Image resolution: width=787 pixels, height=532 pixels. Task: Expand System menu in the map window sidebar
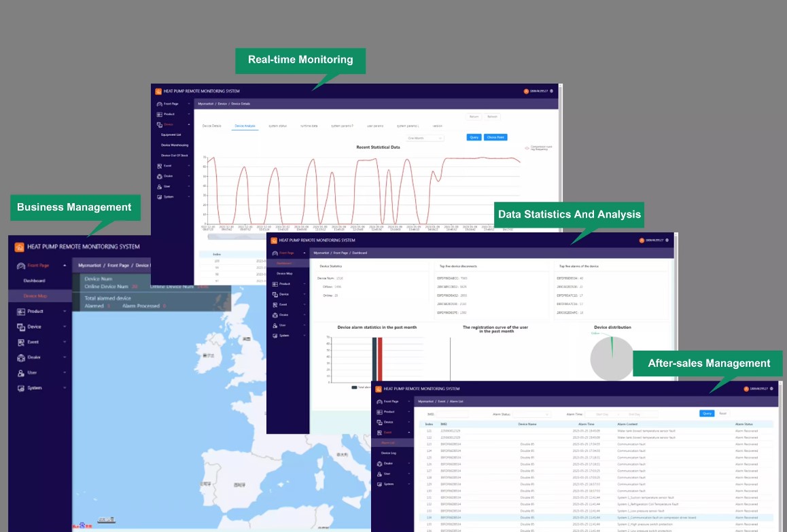65,388
